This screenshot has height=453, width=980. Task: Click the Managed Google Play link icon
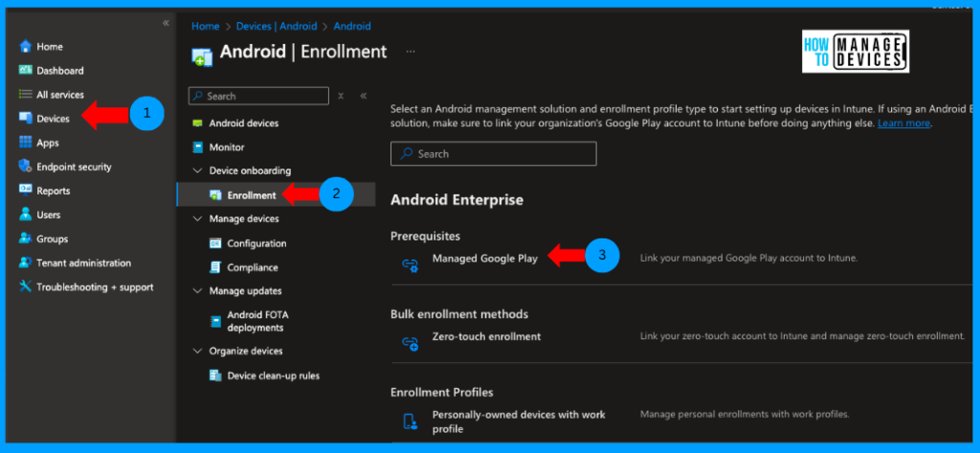tap(410, 265)
